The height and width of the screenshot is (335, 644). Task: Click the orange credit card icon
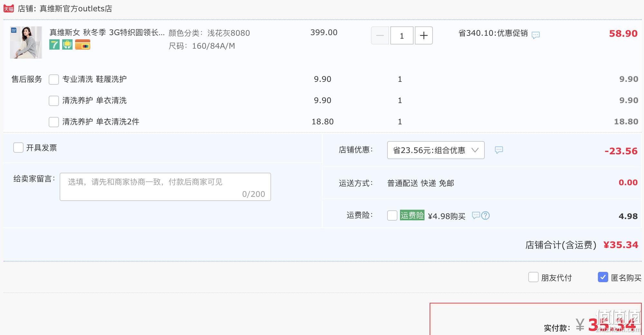83,44
